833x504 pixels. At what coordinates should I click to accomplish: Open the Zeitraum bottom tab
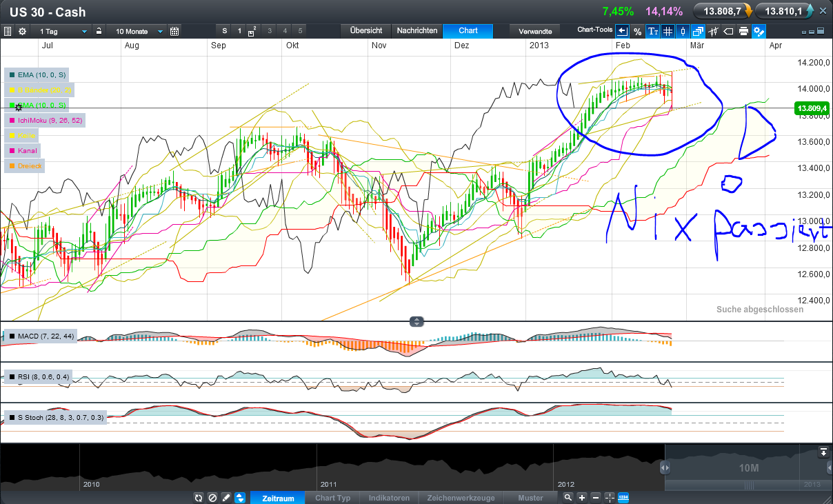[x=278, y=498]
